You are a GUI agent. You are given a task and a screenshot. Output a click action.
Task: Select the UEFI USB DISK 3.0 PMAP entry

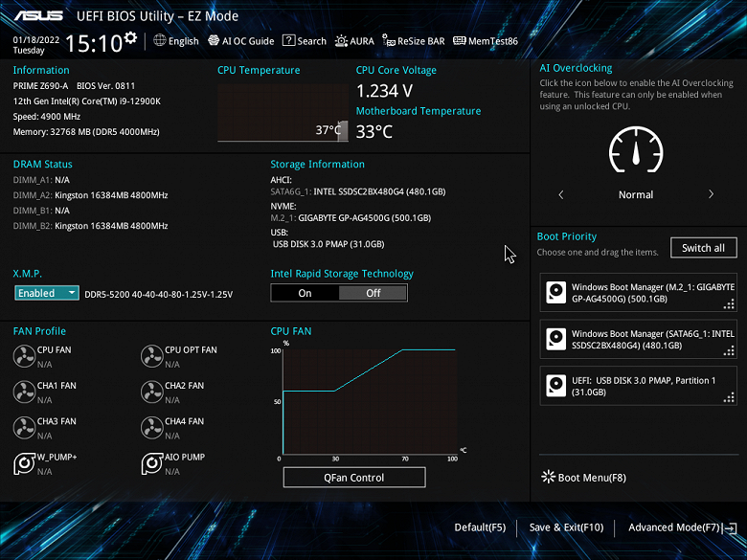pos(638,386)
